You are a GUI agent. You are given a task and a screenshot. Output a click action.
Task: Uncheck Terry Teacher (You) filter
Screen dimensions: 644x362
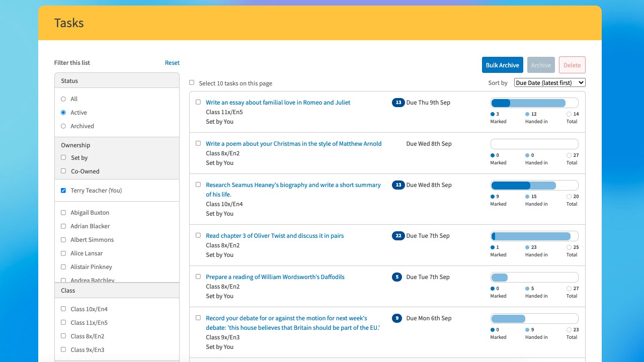pyautogui.click(x=63, y=191)
